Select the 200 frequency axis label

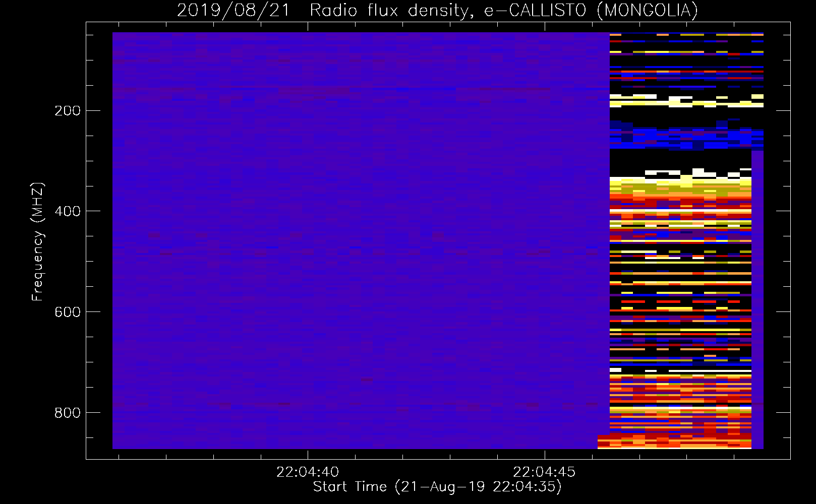click(68, 111)
